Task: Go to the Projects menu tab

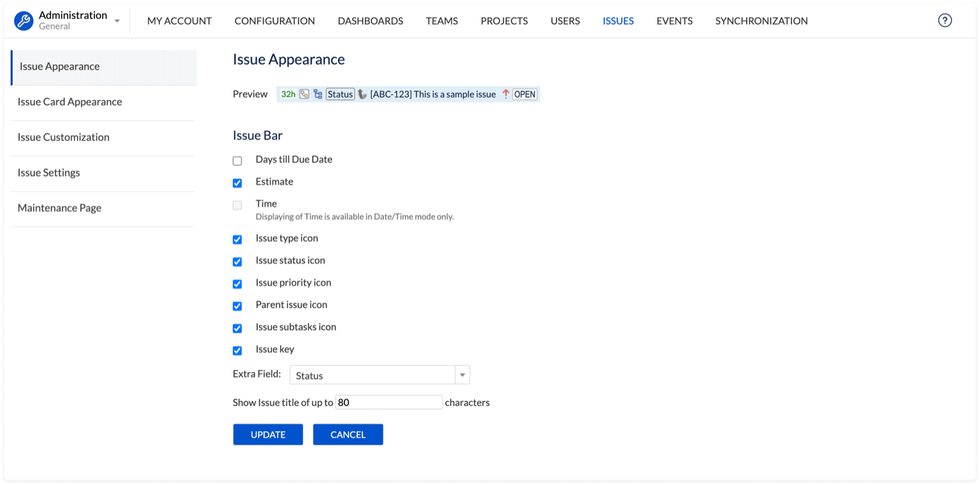Action: coord(504,20)
